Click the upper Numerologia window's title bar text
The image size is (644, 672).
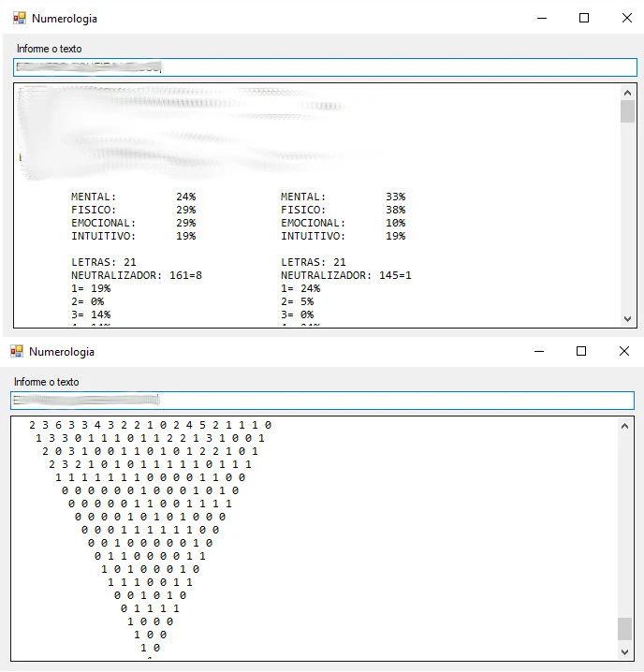[x=65, y=19]
